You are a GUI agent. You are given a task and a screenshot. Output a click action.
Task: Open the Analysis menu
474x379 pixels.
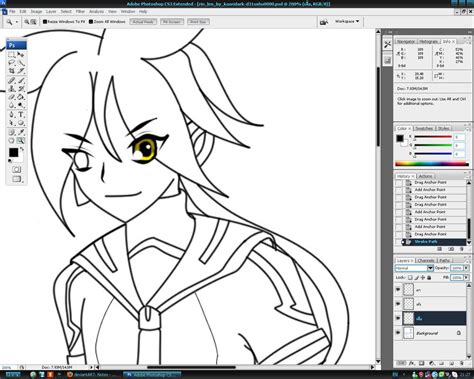point(96,11)
